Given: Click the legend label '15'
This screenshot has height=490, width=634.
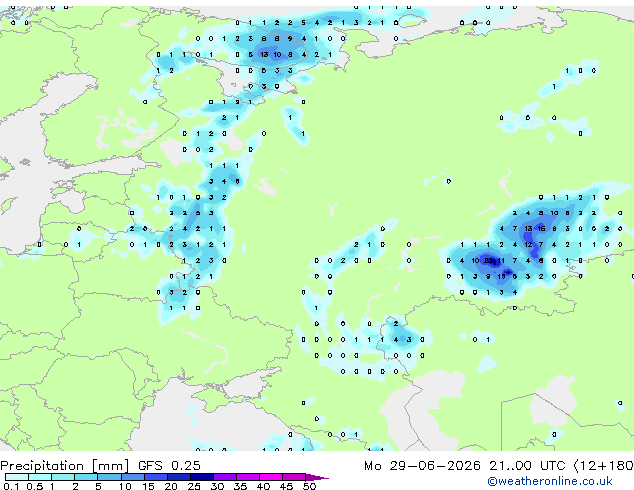Looking at the screenshot, I should [x=148, y=486].
